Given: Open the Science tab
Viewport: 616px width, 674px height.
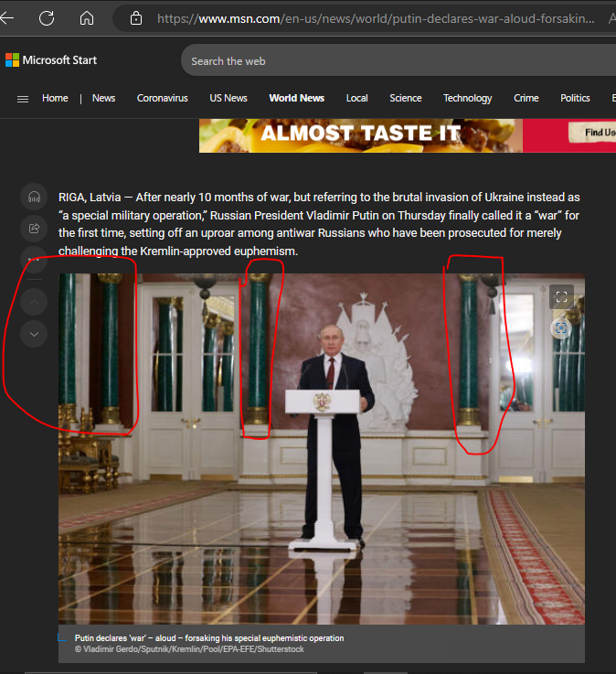Looking at the screenshot, I should [405, 99].
